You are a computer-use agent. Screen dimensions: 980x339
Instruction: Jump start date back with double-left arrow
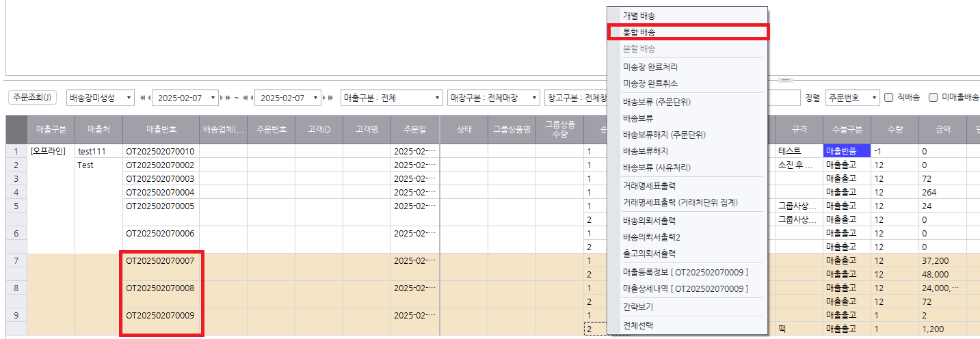[x=142, y=98]
